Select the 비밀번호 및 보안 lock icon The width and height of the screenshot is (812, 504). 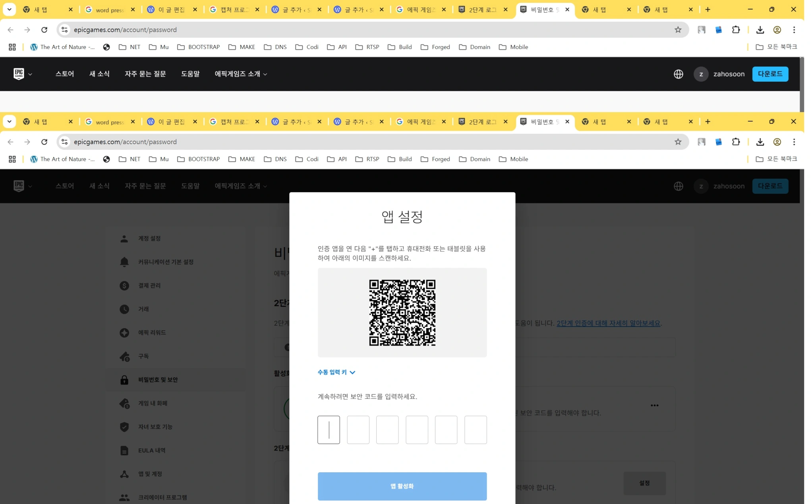tap(124, 380)
